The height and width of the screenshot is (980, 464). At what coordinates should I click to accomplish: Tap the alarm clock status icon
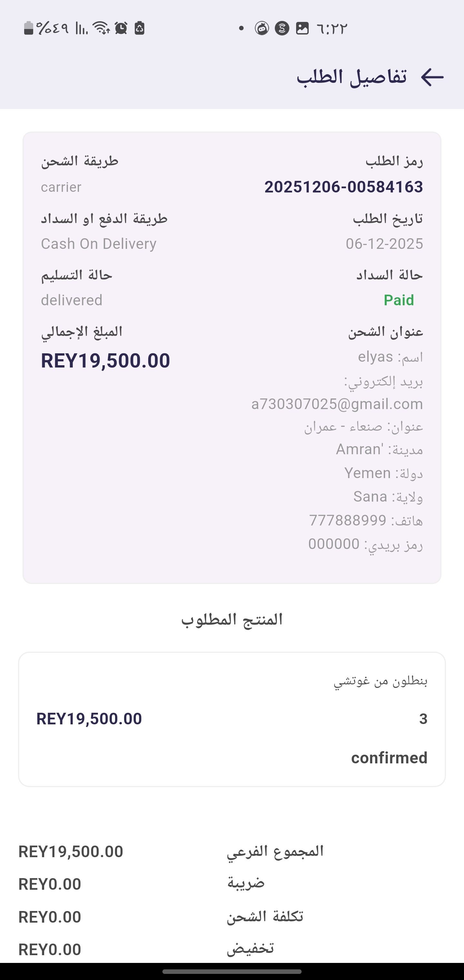pos(121,28)
